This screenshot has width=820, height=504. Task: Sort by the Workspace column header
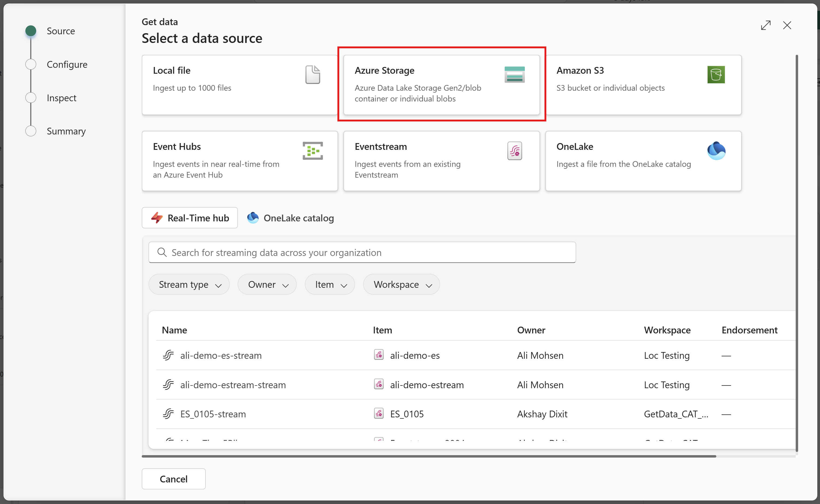[x=667, y=330]
